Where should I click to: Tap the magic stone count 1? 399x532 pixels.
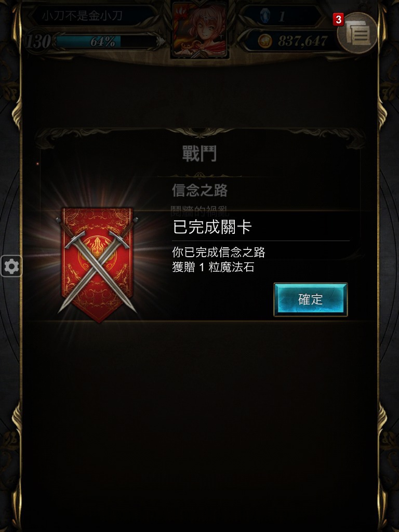[282, 16]
